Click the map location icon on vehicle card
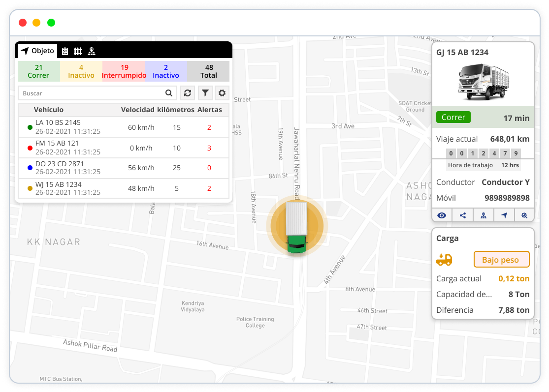Image resolution: width=549 pixels, height=392 pixels. click(x=483, y=215)
